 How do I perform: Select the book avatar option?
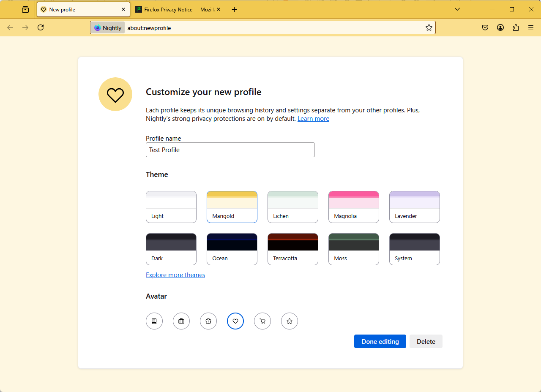click(154, 321)
